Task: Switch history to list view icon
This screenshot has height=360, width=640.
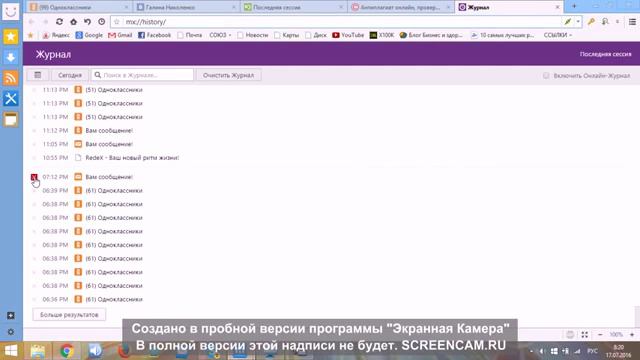Action: [38, 75]
